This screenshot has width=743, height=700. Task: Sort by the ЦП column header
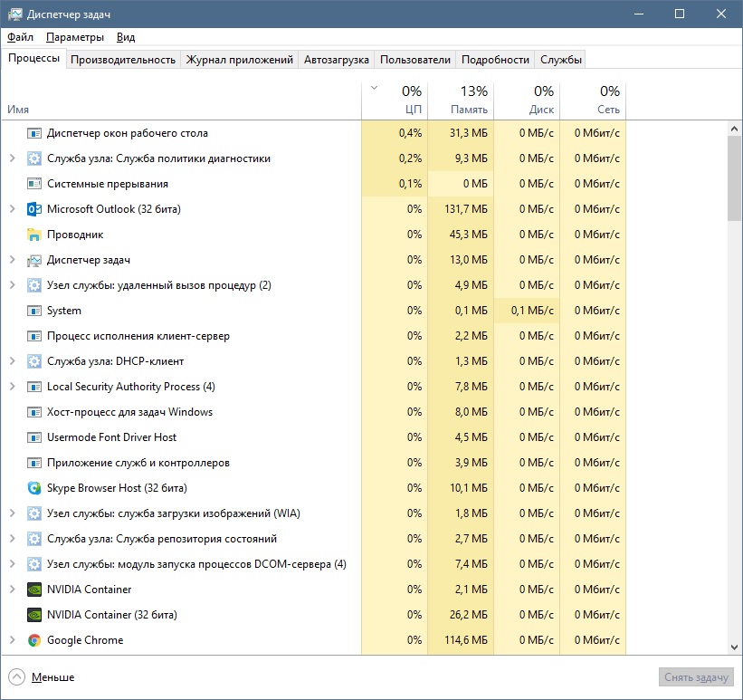[x=395, y=101]
